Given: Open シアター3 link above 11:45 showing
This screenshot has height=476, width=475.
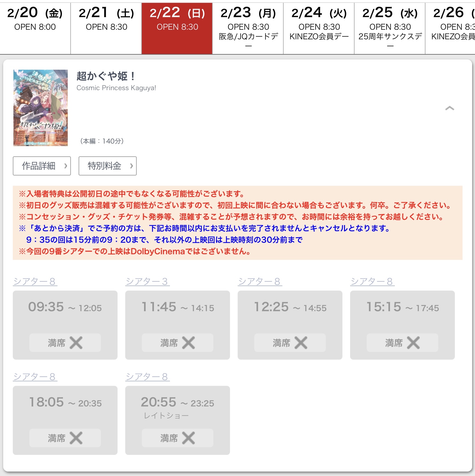Looking at the screenshot, I should click(147, 281).
